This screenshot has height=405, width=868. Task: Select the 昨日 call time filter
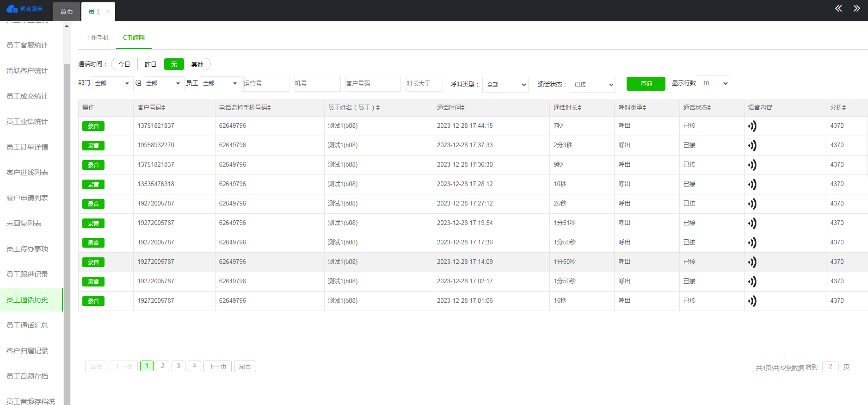[x=150, y=64]
